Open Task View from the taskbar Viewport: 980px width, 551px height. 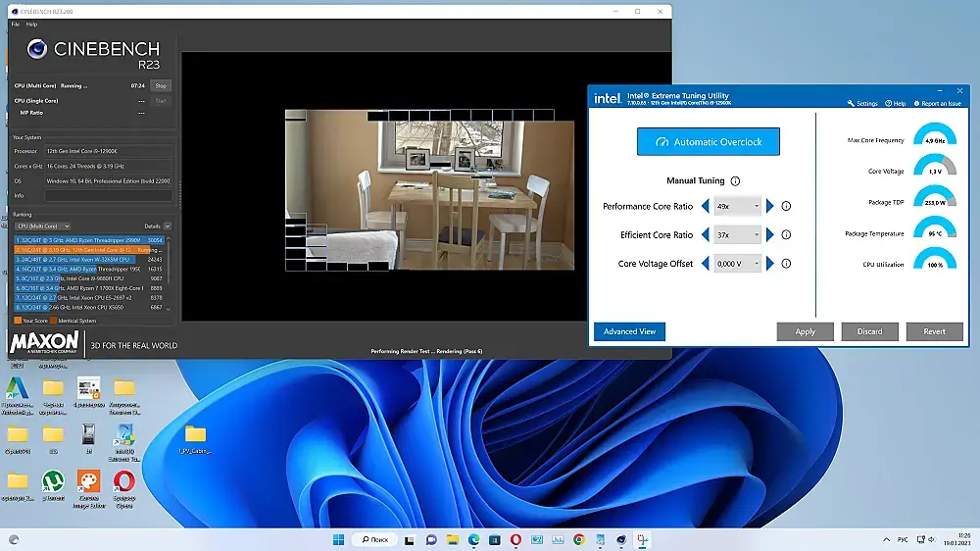coord(410,540)
